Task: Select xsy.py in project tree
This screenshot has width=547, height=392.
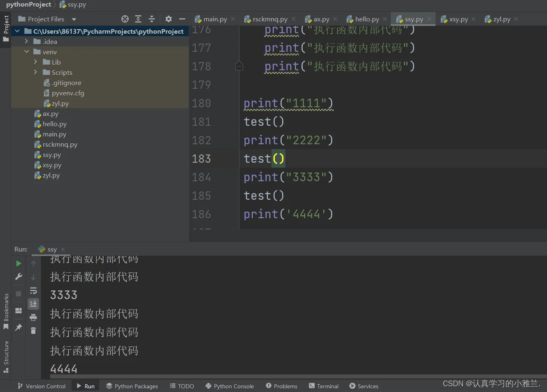Action: (x=48, y=165)
